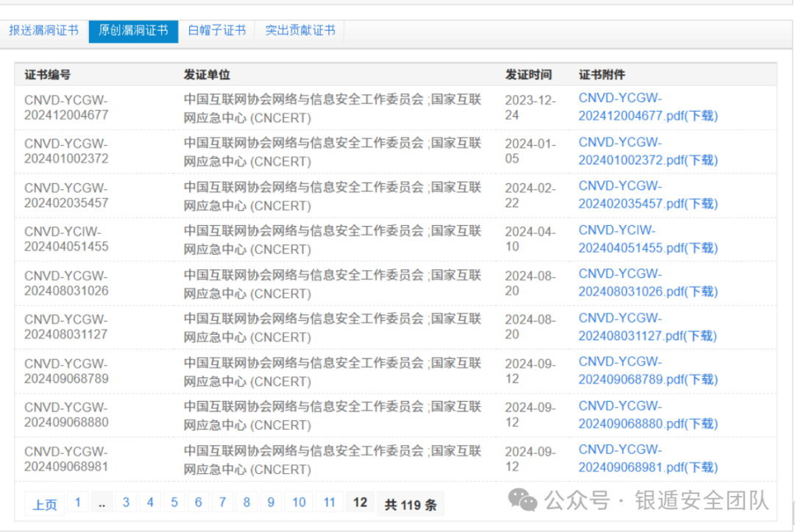Viewport: 795px width, 532px height.
Task: Click the 发证时间 column header
Action: coord(528,75)
